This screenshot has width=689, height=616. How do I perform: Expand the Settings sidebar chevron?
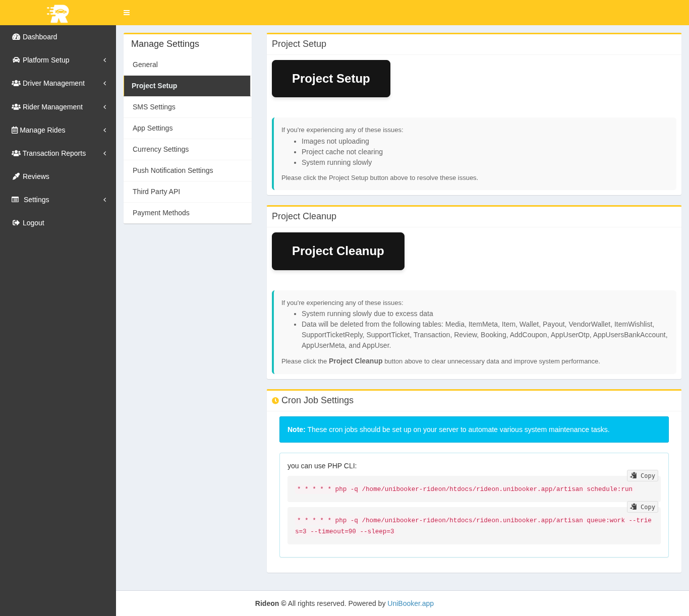click(x=105, y=200)
